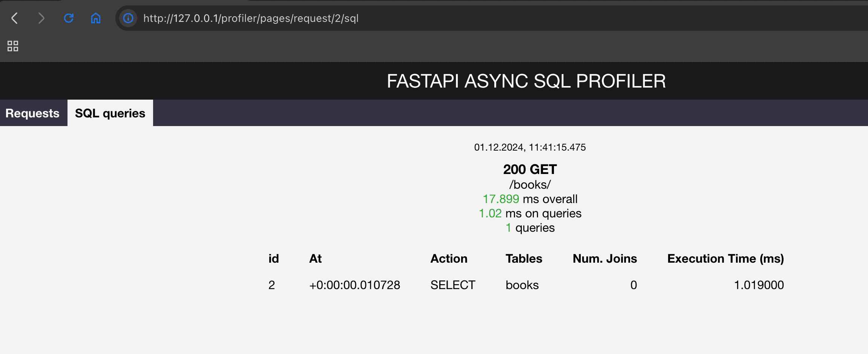View site information icon in address bar
868x354 pixels.
pos(128,18)
